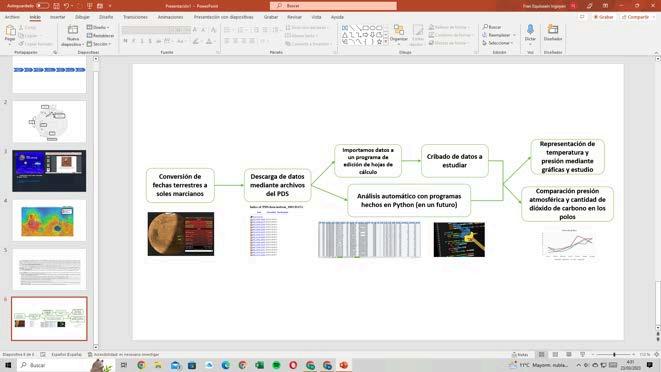Click the Undo arrow icon
The image size is (661, 372).
66,6
